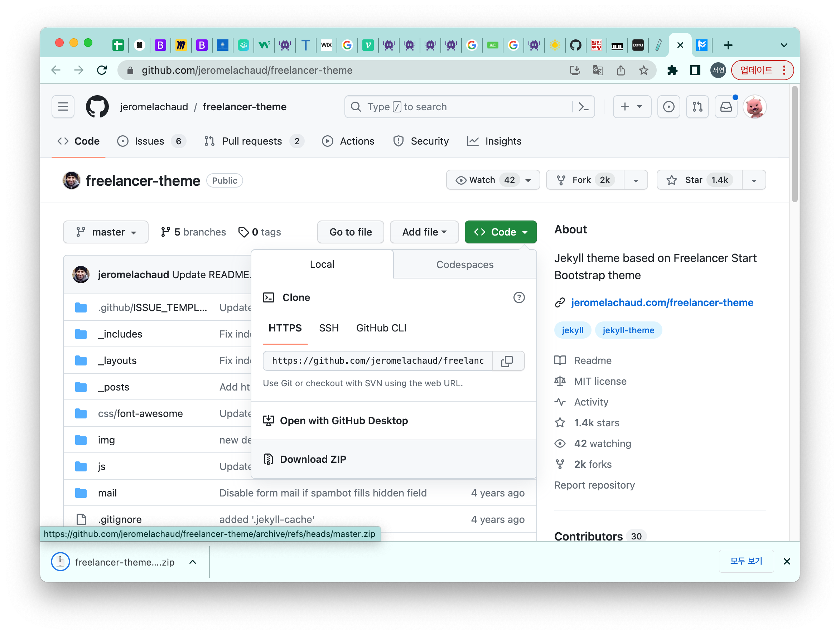Image resolution: width=840 pixels, height=635 pixels.
Task: Click the clone help question mark icon
Action: [x=519, y=297]
